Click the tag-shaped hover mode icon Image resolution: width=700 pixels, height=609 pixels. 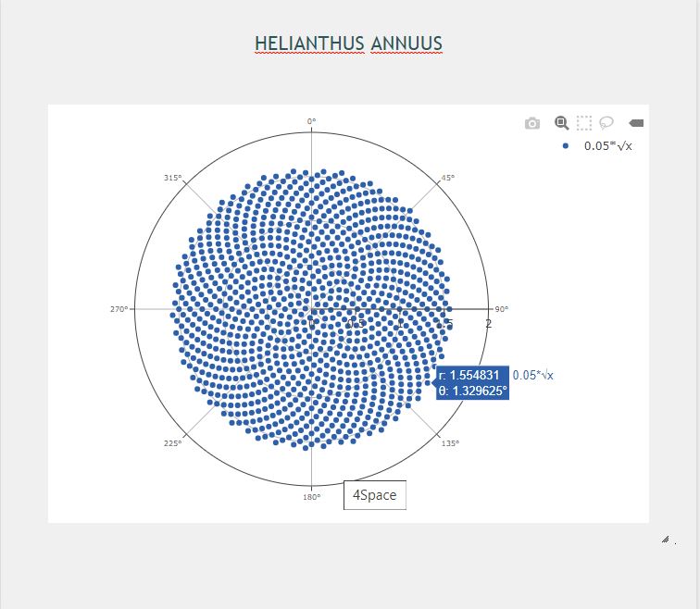[x=637, y=123]
